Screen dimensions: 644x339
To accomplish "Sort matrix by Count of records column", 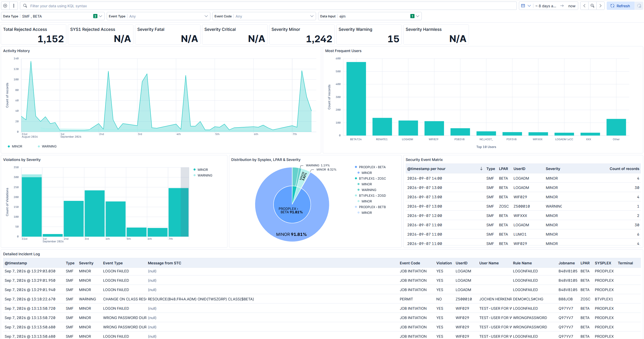I will [624, 169].
